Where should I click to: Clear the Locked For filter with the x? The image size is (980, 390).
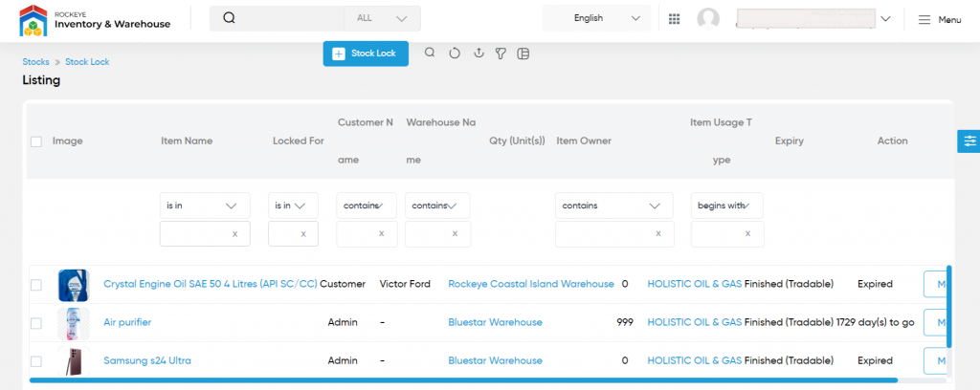coord(303,234)
